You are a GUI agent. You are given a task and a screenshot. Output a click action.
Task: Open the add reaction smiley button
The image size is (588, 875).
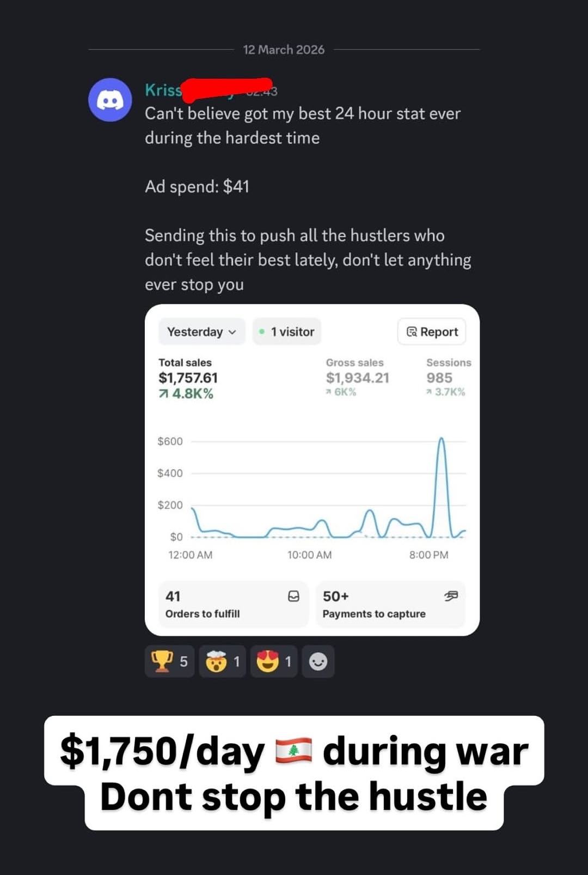click(x=318, y=661)
